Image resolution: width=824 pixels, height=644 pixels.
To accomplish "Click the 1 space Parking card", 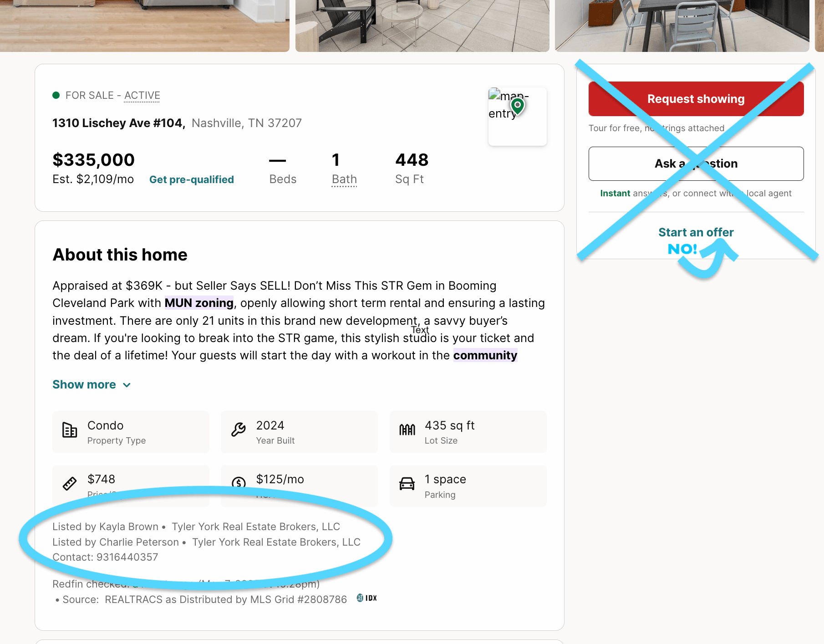I will coord(468,486).
